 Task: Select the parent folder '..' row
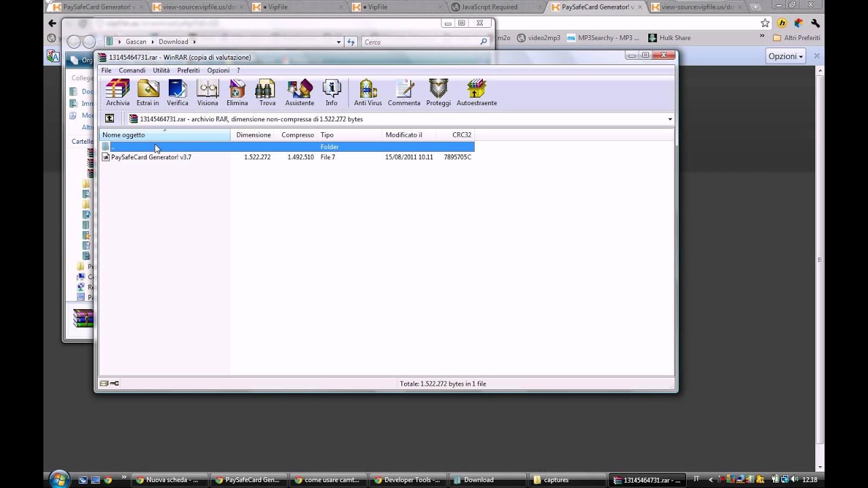coord(287,146)
